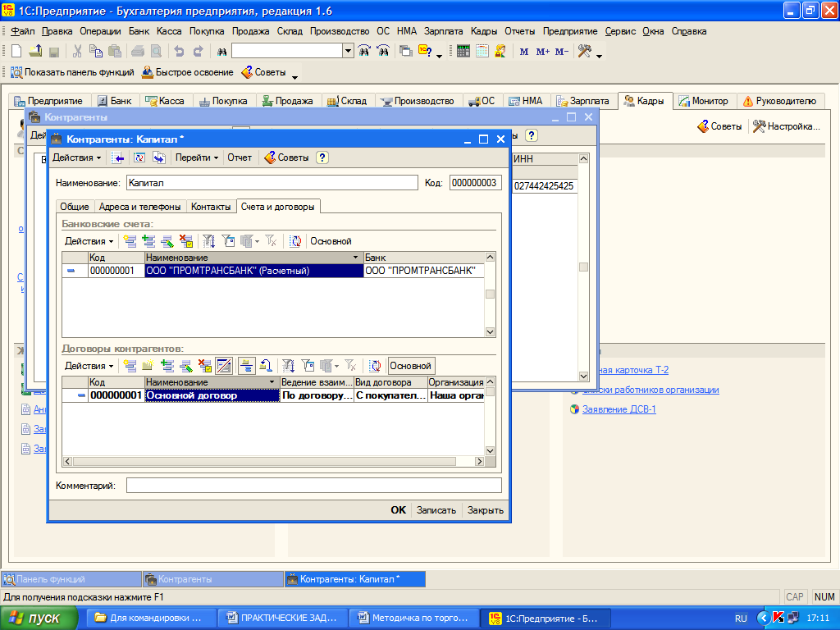The image size is (840, 630).
Task: Open the calendar icon in main toolbar
Action: click(482, 52)
